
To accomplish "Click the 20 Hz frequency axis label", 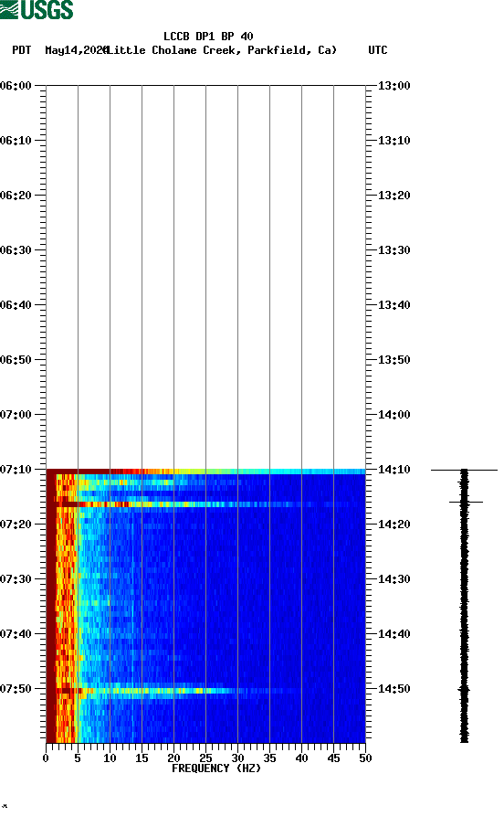I will point(173,758).
